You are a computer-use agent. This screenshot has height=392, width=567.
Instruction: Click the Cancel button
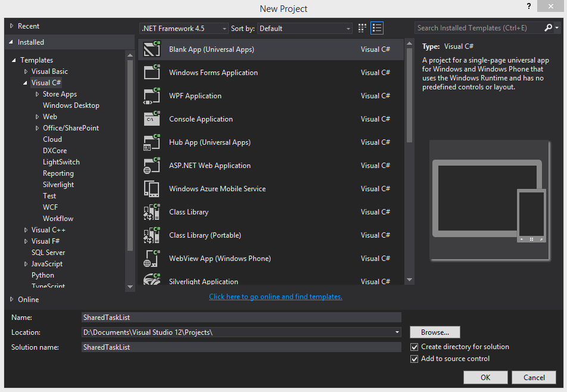[x=534, y=377]
